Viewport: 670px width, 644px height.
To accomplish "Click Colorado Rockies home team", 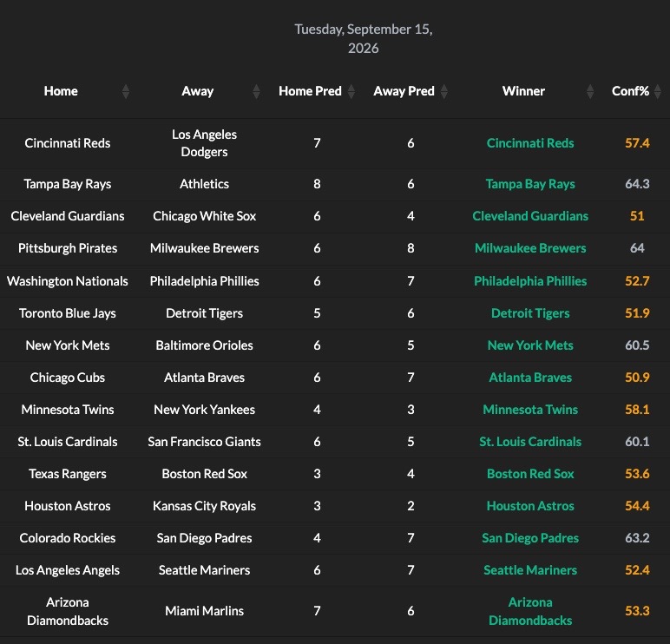I will click(x=68, y=538).
